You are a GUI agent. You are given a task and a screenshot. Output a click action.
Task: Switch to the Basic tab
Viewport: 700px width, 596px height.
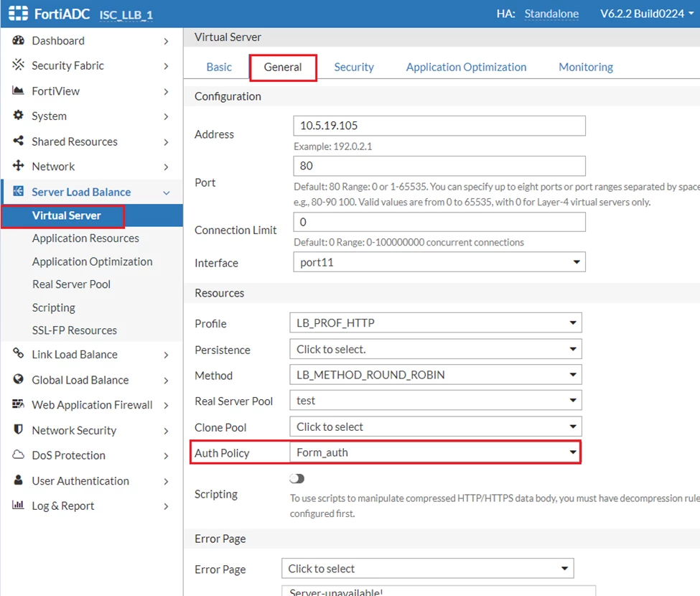point(219,67)
